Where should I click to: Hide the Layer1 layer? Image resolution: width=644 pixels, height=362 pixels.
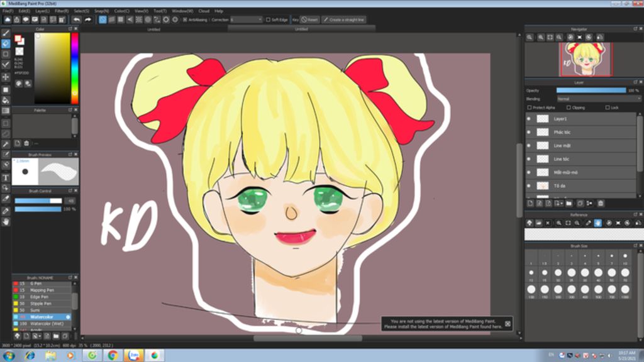(x=529, y=119)
